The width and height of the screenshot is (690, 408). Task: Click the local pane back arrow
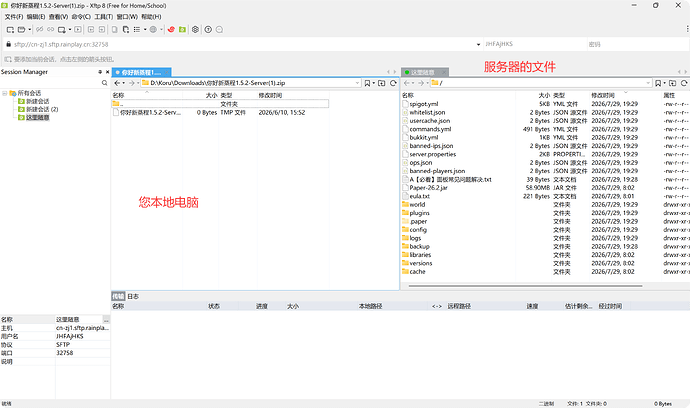117,83
